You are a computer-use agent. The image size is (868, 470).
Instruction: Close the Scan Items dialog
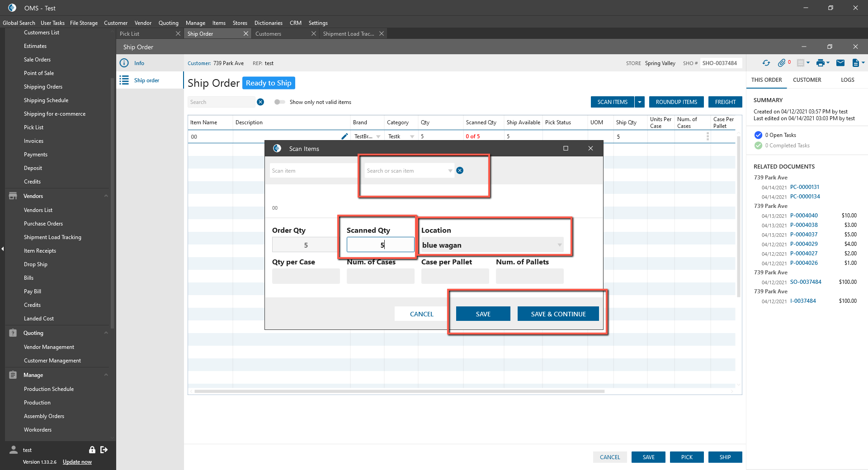590,148
